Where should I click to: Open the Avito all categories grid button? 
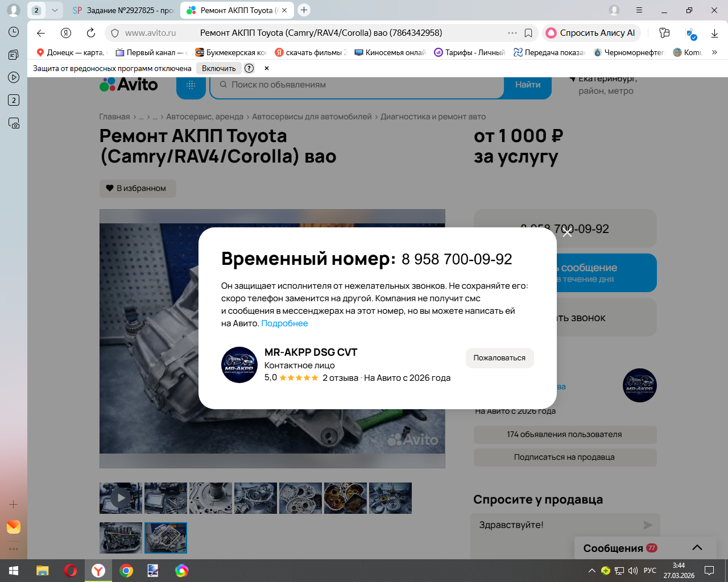(x=191, y=85)
